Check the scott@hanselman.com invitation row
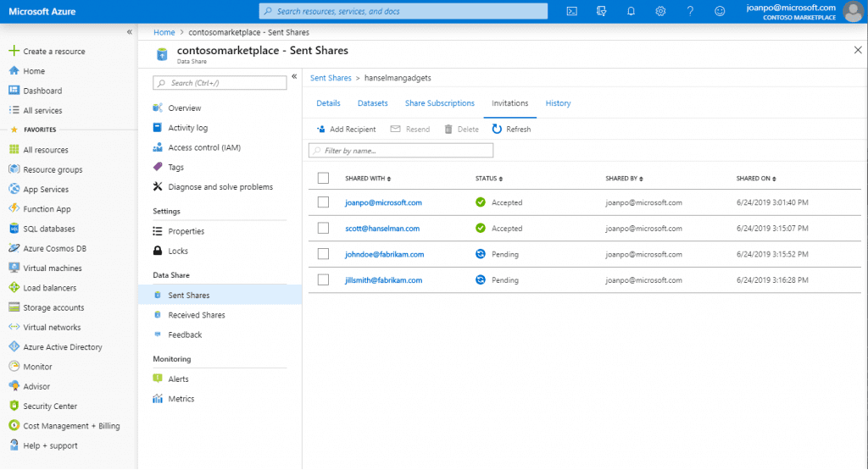The image size is (868, 470). coord(323,228)
